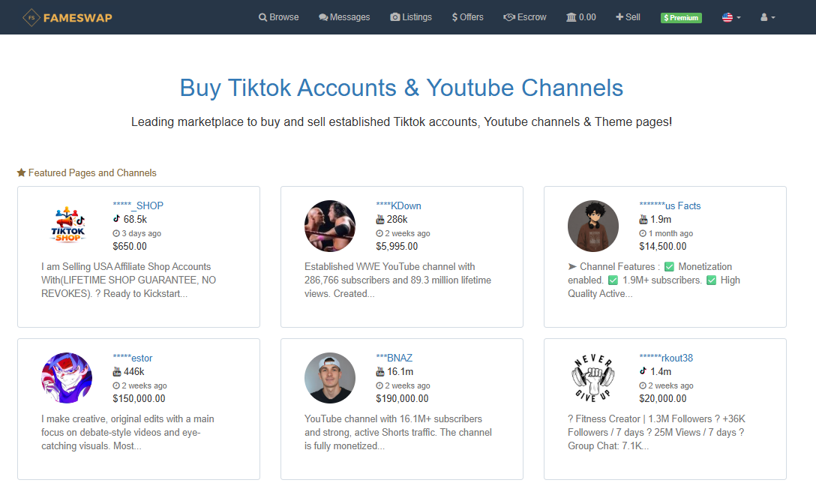Open Messages with the chat bubbles icon
816x504 pixels.
pyautogui.click(x=323, y=17)
